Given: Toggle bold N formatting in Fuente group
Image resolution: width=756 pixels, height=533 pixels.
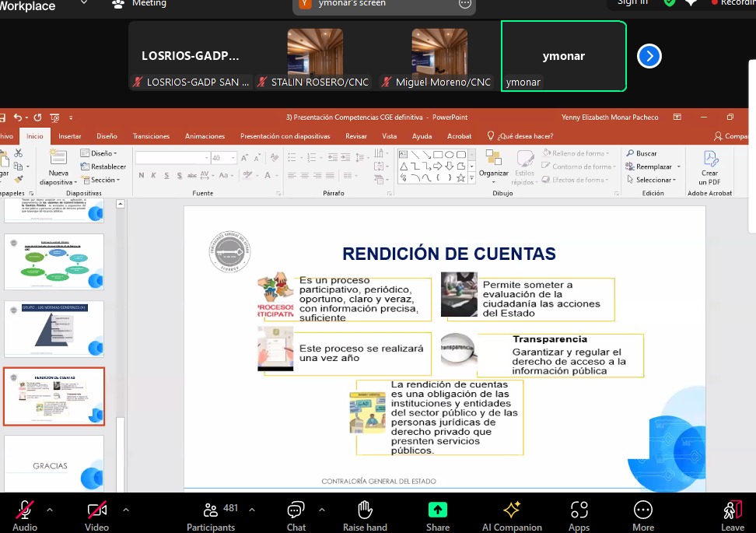Looking at the screenshot, I should click(142, 176).
